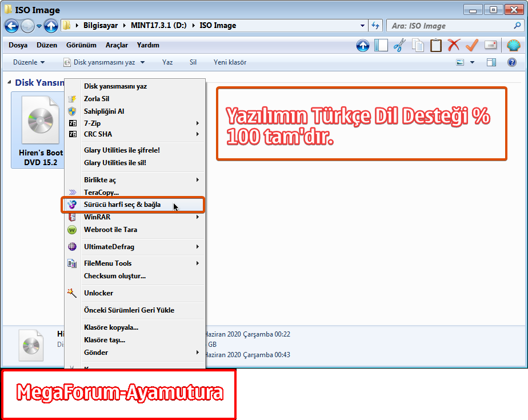Select TeraCopy... in the context menu
Screen dimensions: 528x420
tap(135, 193)
